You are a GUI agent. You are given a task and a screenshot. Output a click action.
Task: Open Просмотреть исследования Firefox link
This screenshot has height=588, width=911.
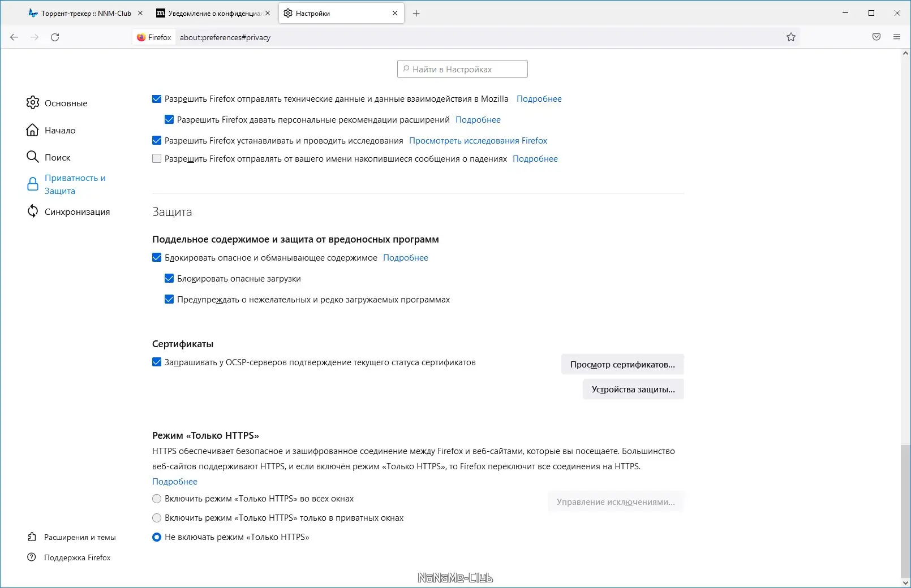point(478,141)
